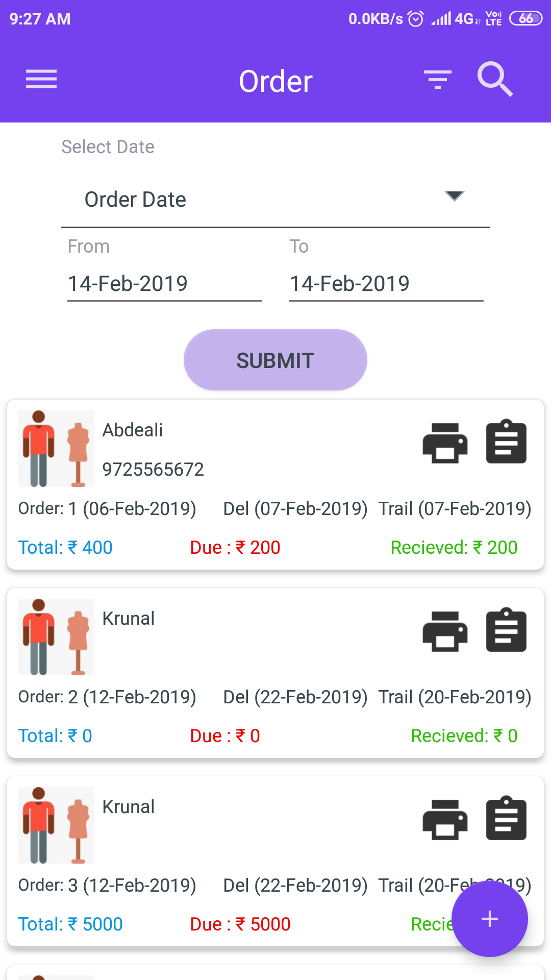
Task: Open clipboard details for Abdeali's order
Action: [x=506, y=442]
